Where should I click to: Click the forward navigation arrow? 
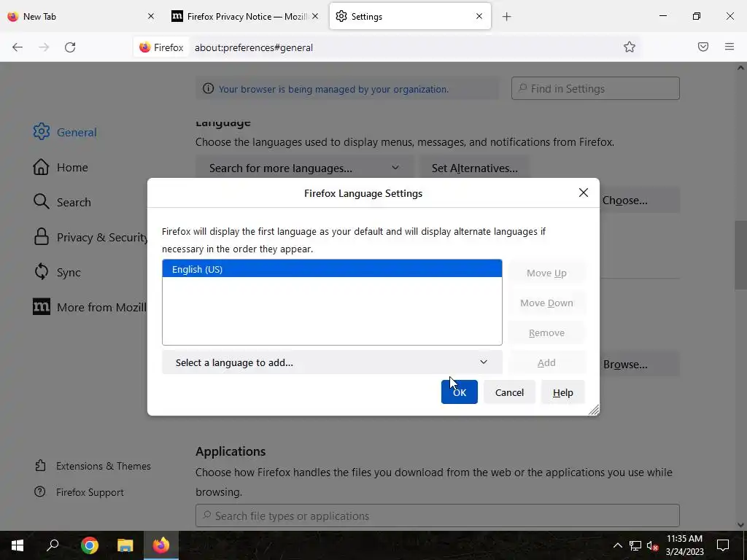(x=44, y=47)
